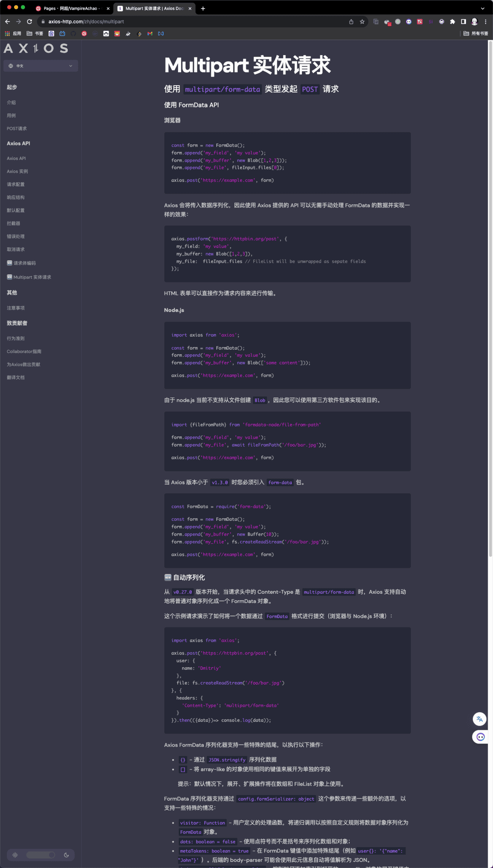This screenshot has width=493, height=868.
Task: Click the translate floating icon at right edge
Action: (x=479, y=719)
